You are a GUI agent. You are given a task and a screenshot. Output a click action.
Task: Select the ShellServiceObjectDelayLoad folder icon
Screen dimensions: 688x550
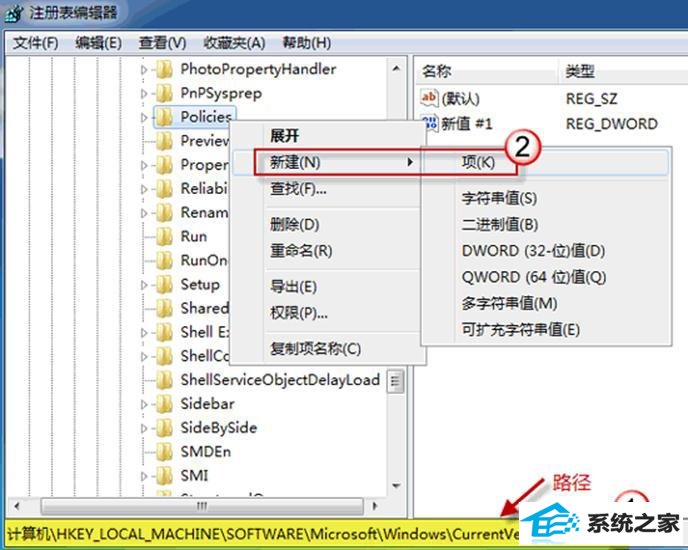coord(165,380)
